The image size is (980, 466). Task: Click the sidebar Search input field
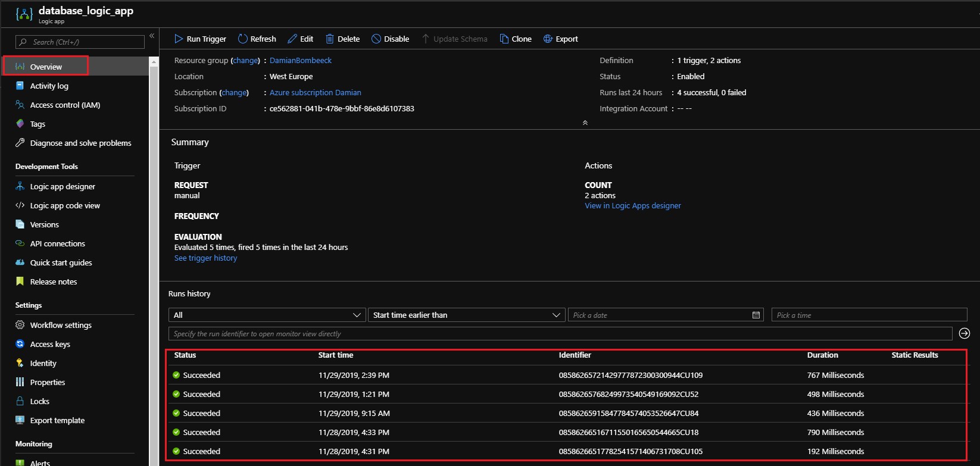[80, 42]
